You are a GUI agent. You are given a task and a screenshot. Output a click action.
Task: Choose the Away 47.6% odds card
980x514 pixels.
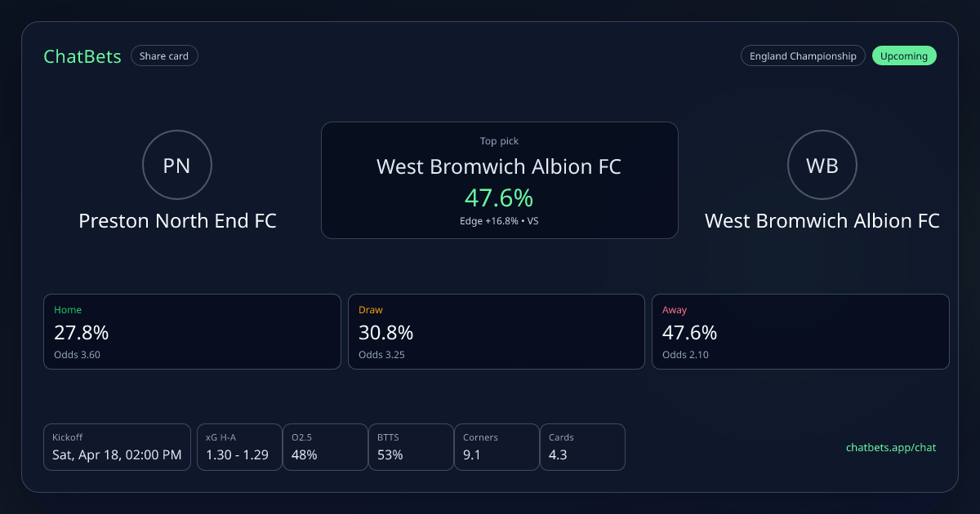pyautogui.click(x=800, y=331)
